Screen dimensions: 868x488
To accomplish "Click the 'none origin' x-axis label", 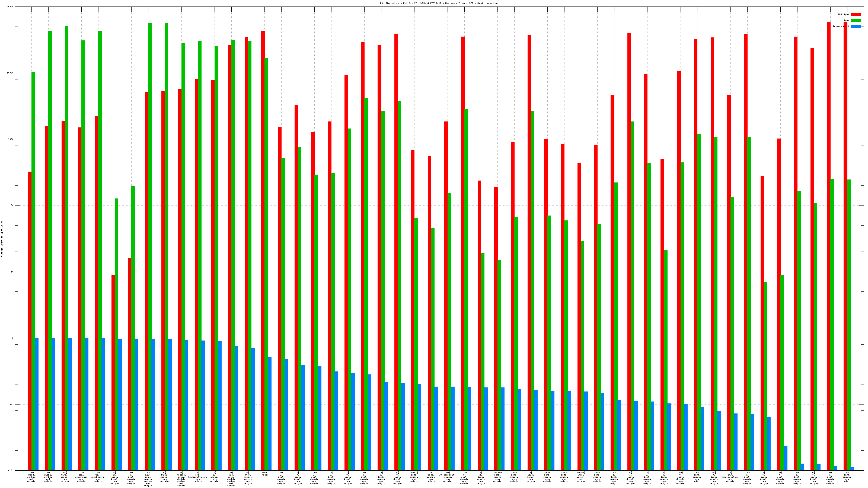I will (264, 474).
